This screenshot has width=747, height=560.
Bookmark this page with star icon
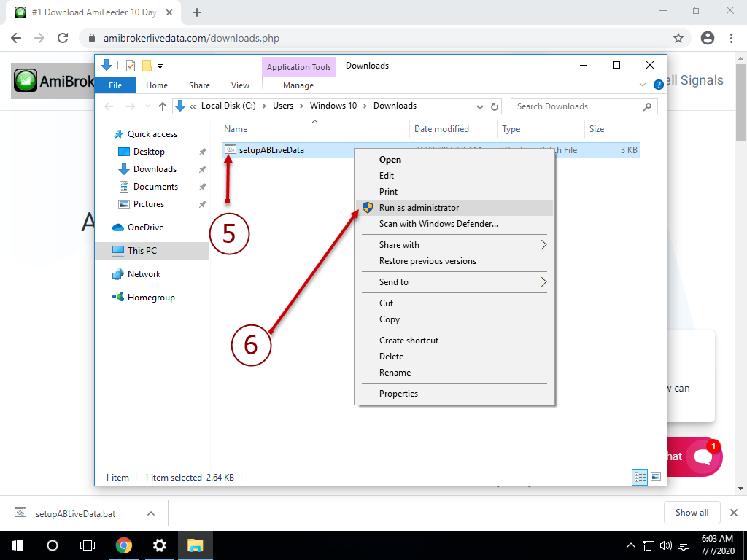tap(678, 38)
